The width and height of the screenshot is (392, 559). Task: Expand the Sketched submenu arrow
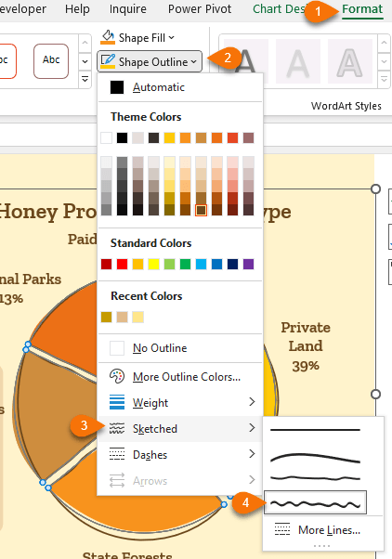[x=252, y=428]
